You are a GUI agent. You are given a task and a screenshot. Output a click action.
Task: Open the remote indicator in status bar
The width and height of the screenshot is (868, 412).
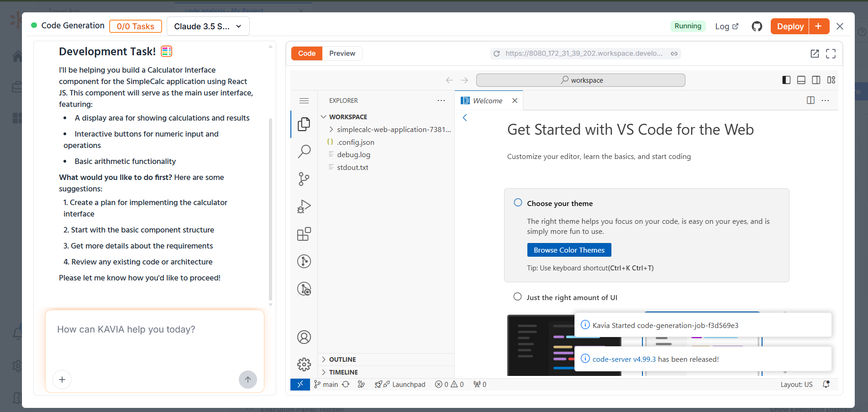[300, 385]
